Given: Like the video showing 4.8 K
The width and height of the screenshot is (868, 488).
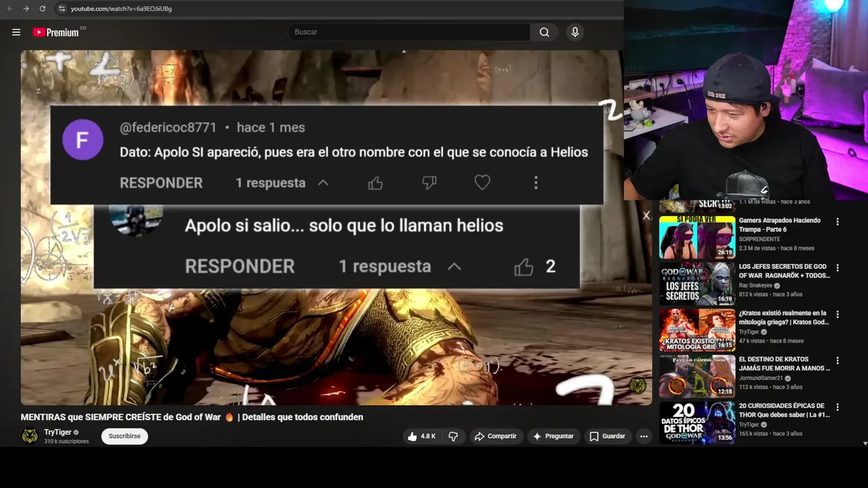Looking at the screenshot, I should 421,436.
